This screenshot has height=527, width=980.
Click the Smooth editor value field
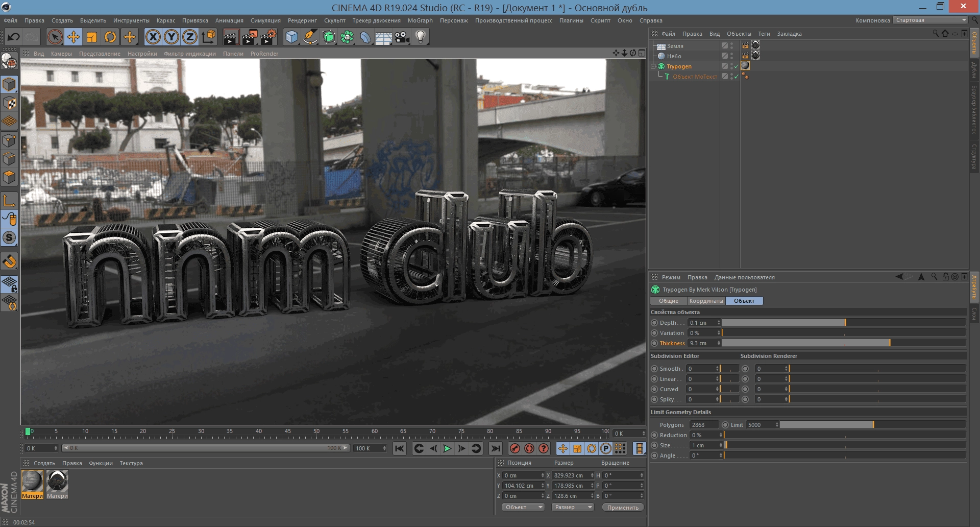pyautogui.click(x=700, y=369)
